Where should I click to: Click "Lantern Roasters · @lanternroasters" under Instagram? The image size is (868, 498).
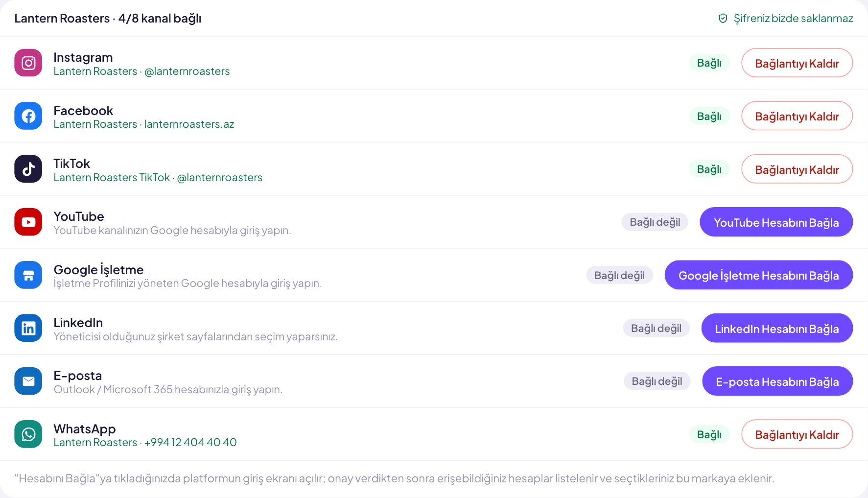tap(141, 71)
